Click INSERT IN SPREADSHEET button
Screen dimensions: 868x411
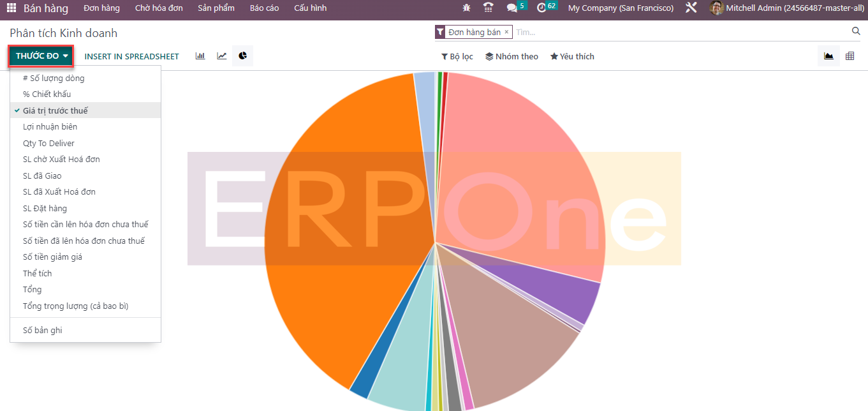tap(131, 57)
